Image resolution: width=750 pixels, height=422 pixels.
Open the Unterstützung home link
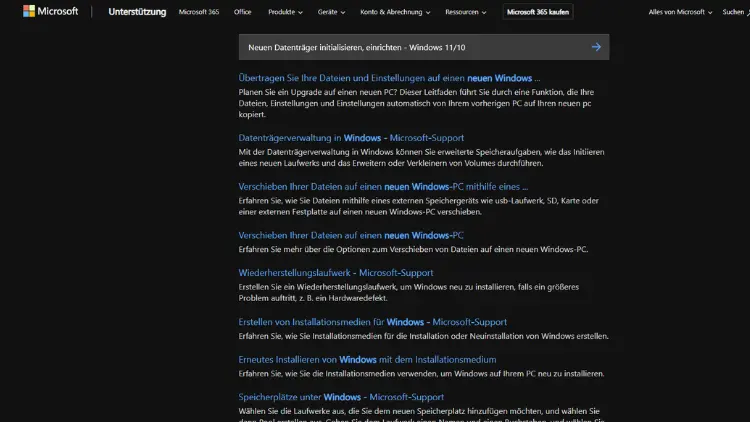(137, 12)
